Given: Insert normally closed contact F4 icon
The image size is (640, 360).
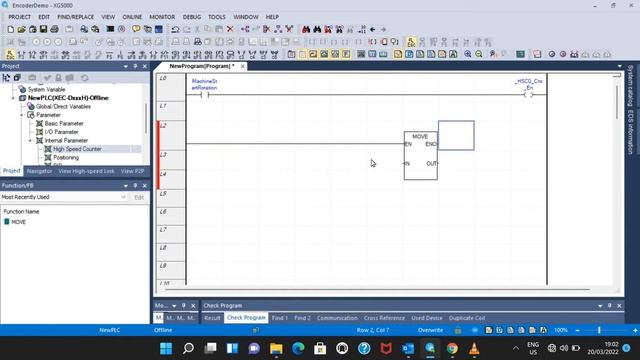Looking at the screenshot, I should [x=32, y=54].
